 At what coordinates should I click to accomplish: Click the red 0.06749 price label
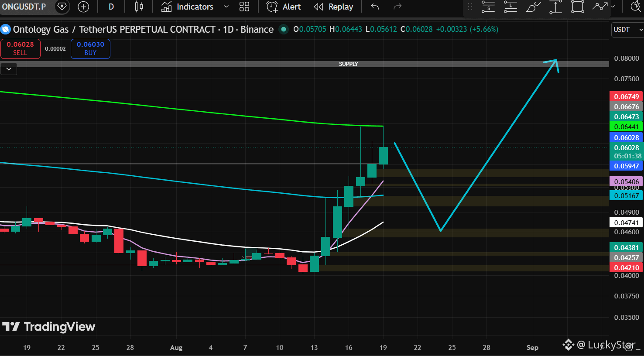626,97
